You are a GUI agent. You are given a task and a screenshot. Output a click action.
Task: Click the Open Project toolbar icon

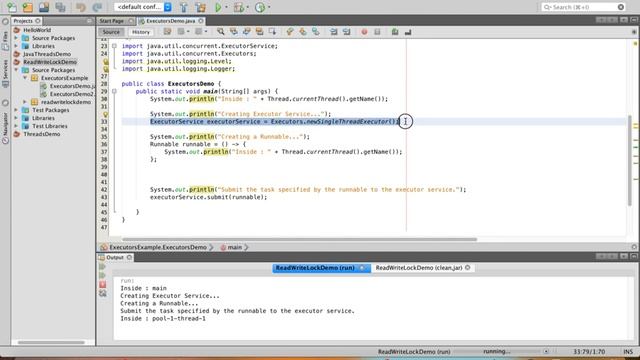tap(44, 7)
